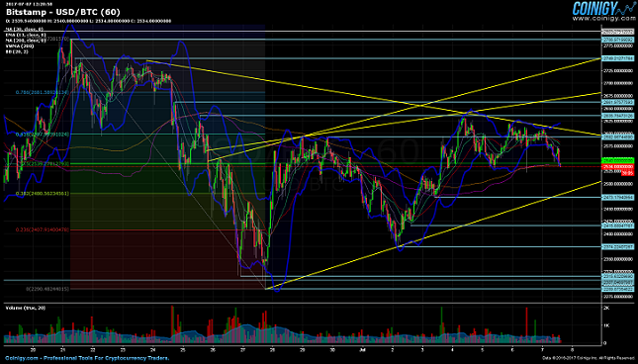638x364 pixels.
Task: Click the 2K volume axis label
Action: tap(606, 308)
